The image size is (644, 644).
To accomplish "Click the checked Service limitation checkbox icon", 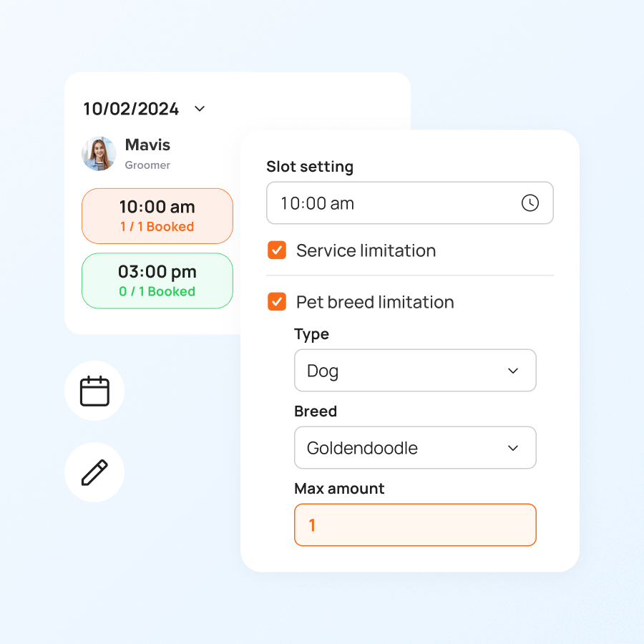I will click(x=276, y=250).
